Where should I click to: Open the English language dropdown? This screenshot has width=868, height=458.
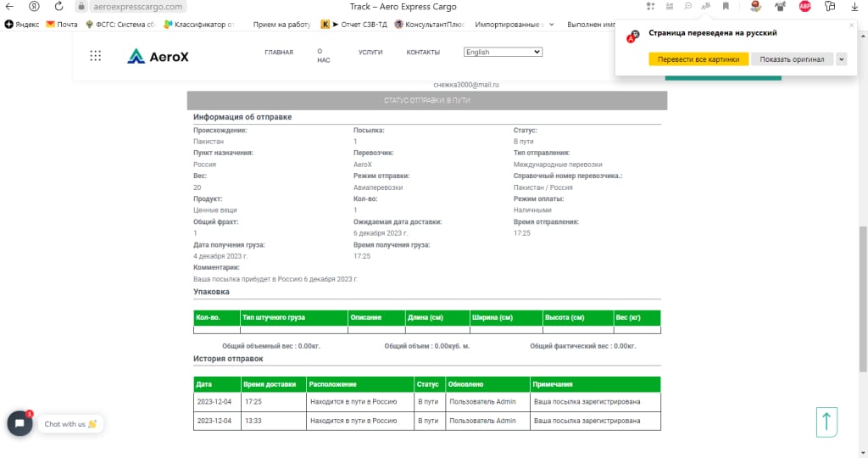503,52
